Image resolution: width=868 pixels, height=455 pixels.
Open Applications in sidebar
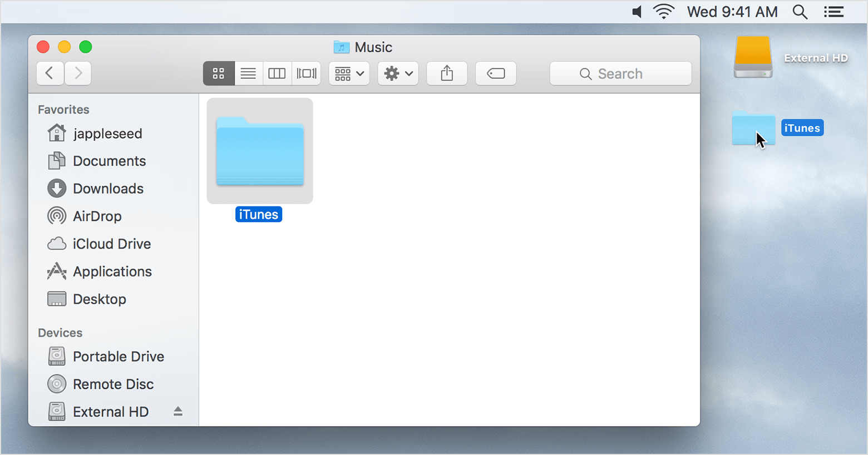pos(100,271)
